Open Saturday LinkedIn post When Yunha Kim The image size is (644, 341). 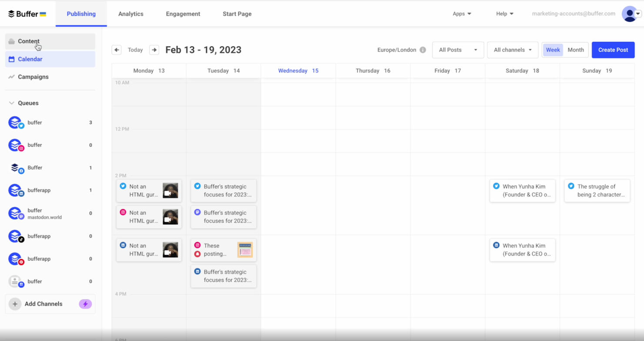(x=523, y=250)
